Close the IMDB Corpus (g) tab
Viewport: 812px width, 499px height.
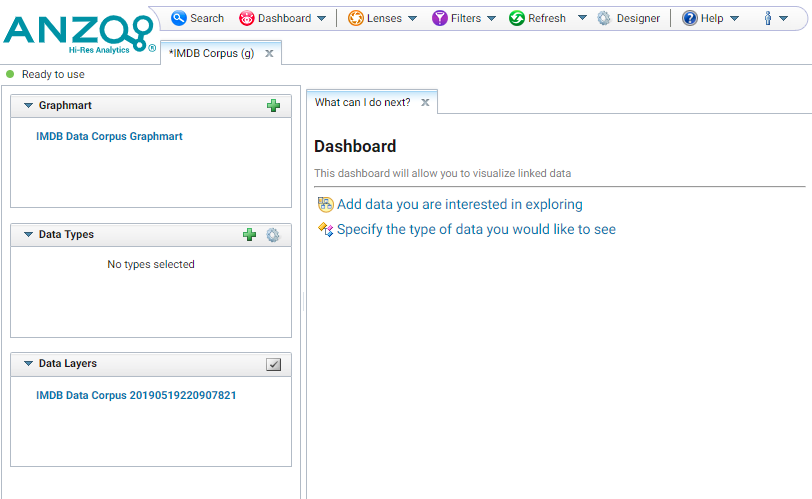point(269,53)
